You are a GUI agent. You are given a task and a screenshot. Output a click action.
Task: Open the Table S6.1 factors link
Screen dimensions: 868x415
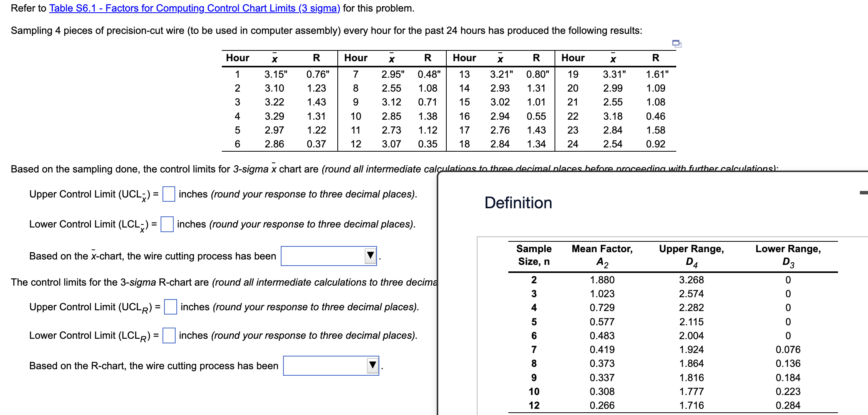[194, 8]
